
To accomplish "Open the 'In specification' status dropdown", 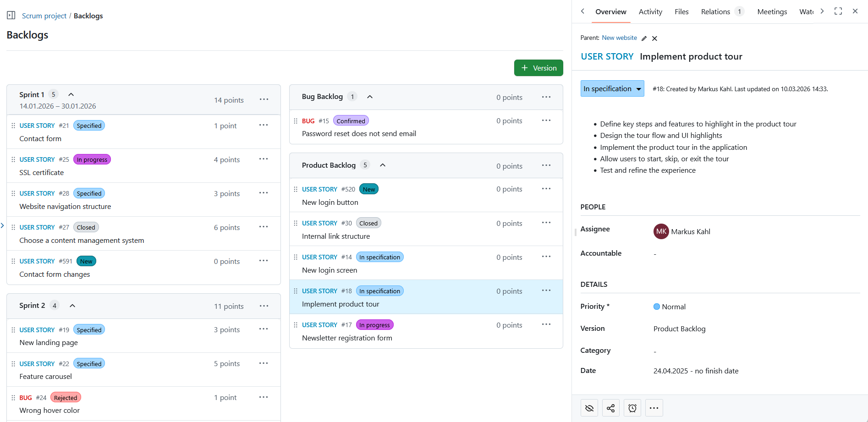I will (612, 88).
